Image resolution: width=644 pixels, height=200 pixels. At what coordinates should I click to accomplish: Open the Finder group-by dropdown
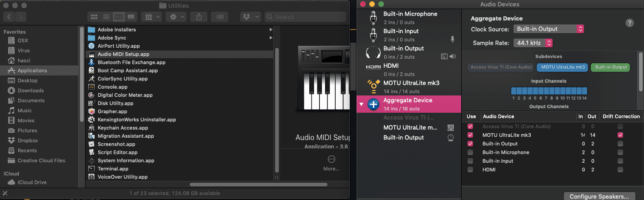[x=152, y=17]
